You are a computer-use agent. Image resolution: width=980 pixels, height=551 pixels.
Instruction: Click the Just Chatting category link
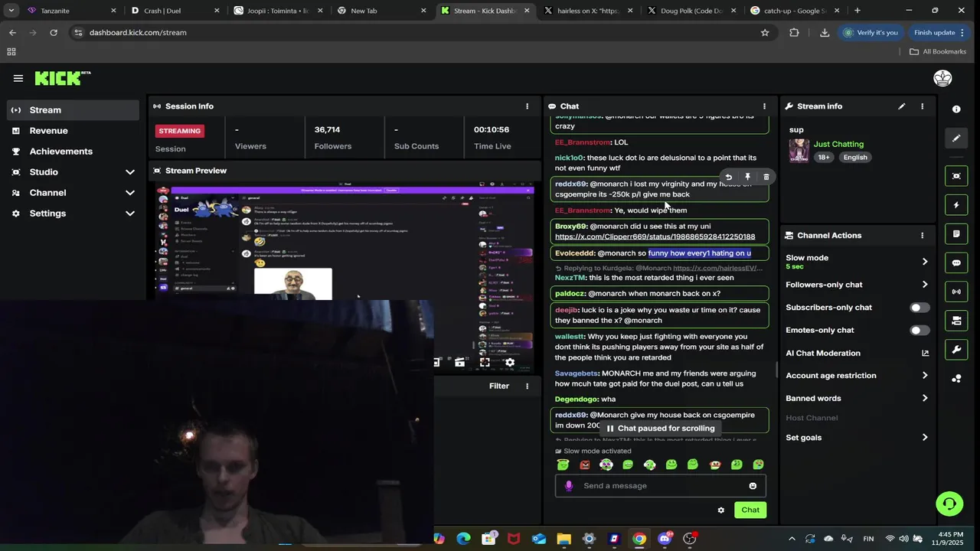click(838, 144)
